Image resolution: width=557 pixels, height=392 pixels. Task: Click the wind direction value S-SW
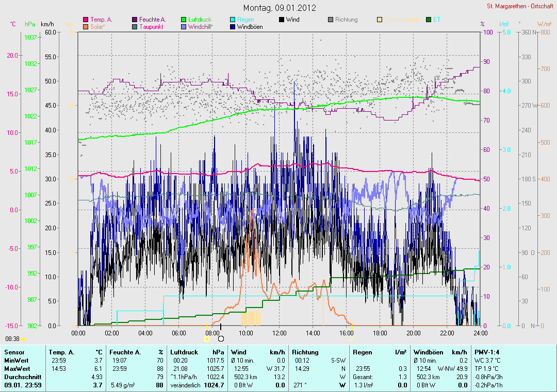[x=338, y=361]
